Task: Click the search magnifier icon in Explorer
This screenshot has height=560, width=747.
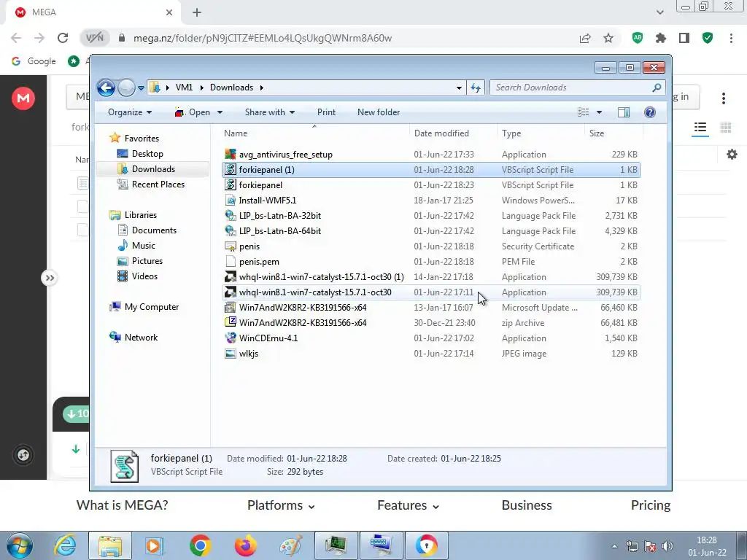Action: pyautogui.click(x=657, y=87)
